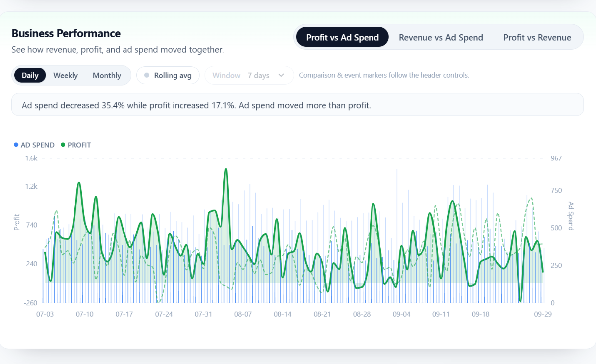Toggle the AD SPEND legend series
Image resolution: width=596 pixels, height=364 pixels.
click(34, 145)
